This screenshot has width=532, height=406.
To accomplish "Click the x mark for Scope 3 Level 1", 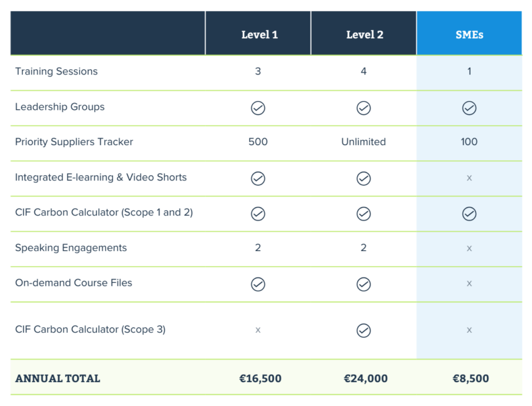I will coord(258,330).
